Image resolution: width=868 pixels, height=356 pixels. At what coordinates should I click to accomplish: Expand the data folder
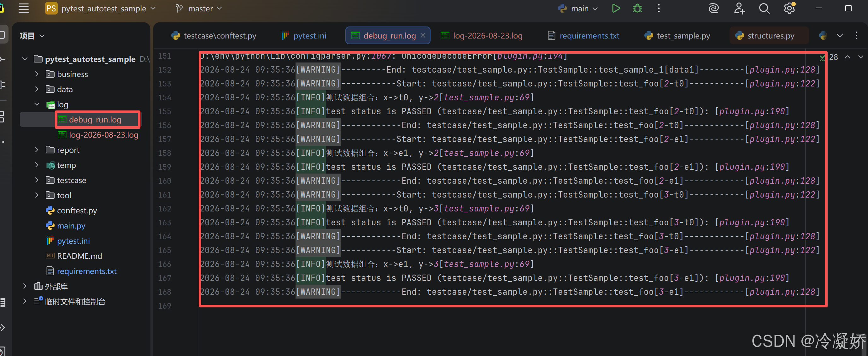pyautogui.click(x=37, y=89)
